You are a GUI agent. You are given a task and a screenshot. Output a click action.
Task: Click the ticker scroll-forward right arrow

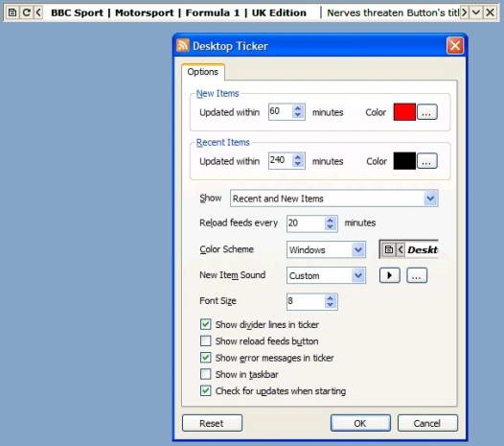coord(464,12)
